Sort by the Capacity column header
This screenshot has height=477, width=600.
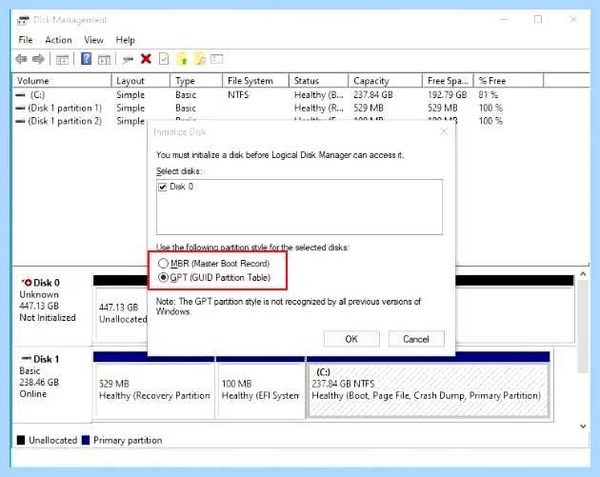[385, 81]
